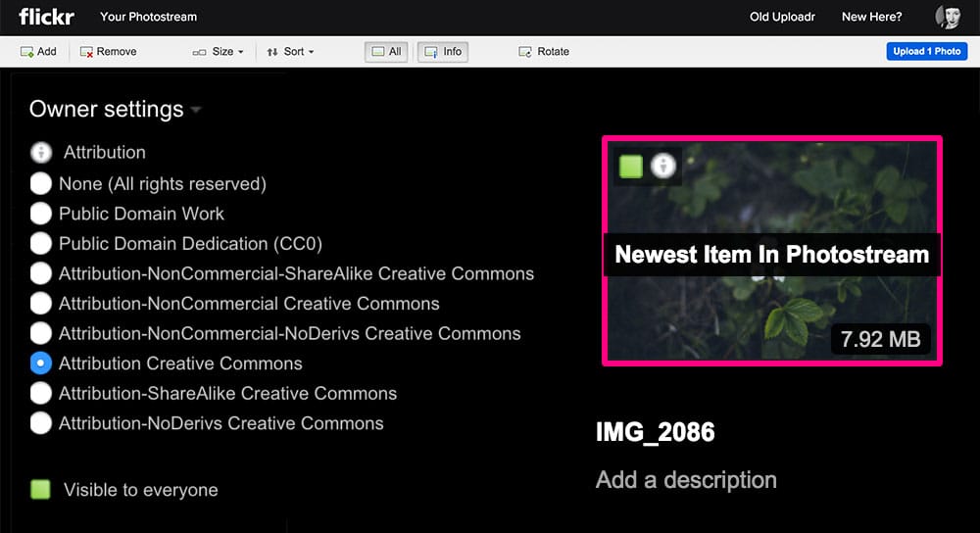Select Public Domain Dedication (CC0) option
The width and height of the screenshot is (980, 533).
click(41, 243)
